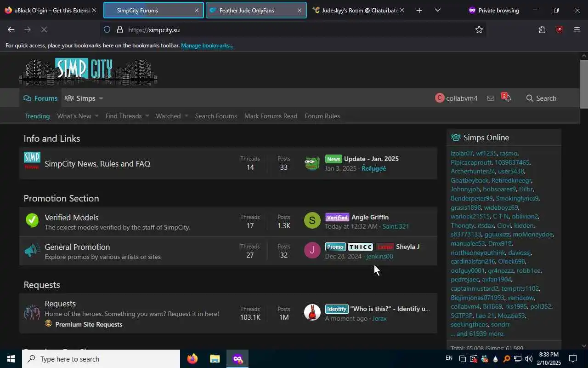Stop the page from loading
The image size is (588, 368).
(x=44, y=29)
